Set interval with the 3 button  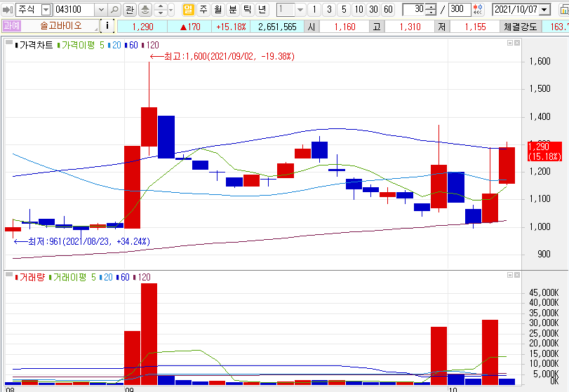[x=329, y=9]
